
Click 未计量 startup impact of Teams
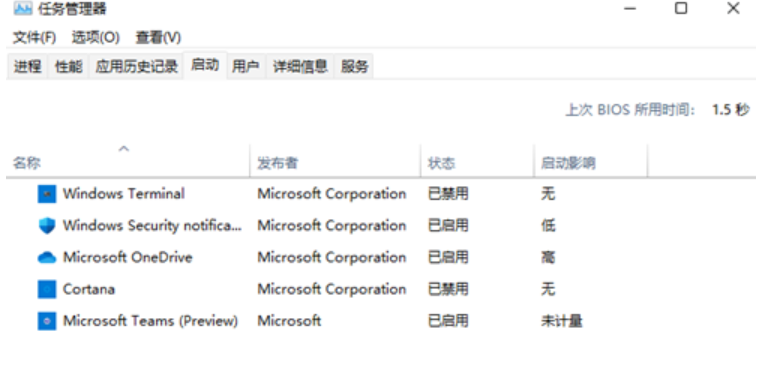coord(561,321)
